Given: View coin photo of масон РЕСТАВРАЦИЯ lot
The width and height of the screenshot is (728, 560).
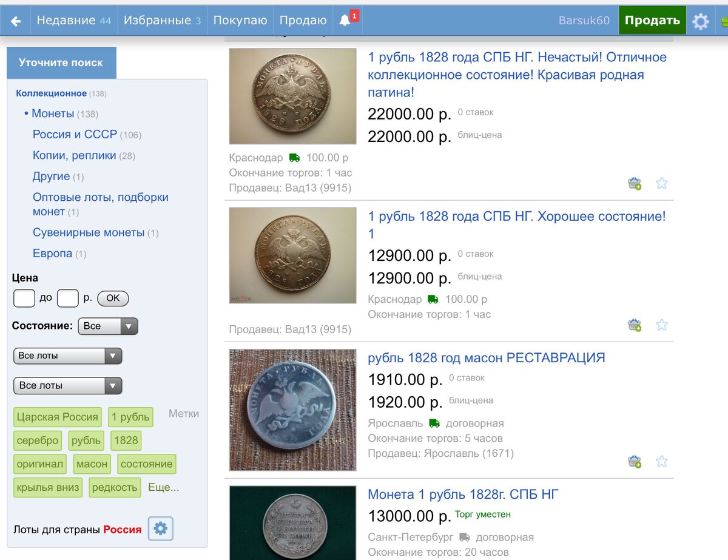Looking at the screenshot, I should click(x=292, y=410).
